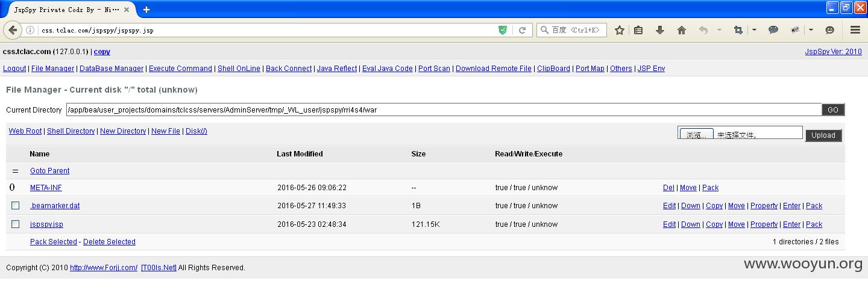Open Execute Command menu link
The image size is (868, 281).
(180, 69)
